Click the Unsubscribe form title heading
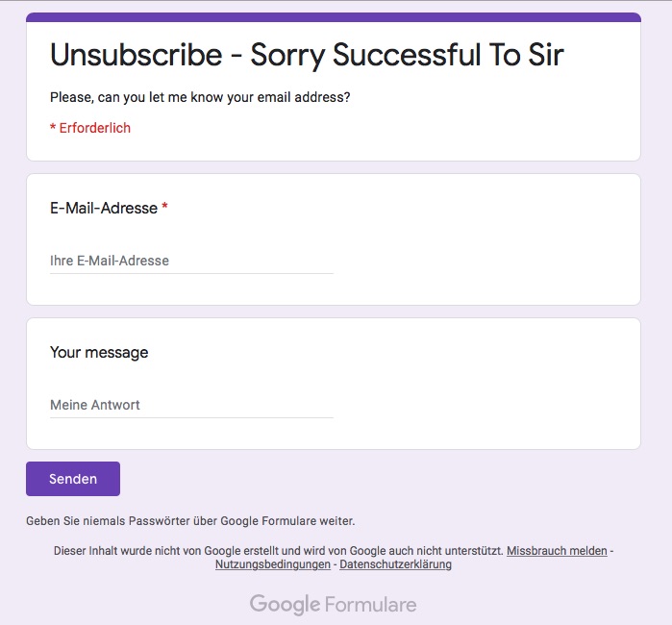 (x=306, y=55)
